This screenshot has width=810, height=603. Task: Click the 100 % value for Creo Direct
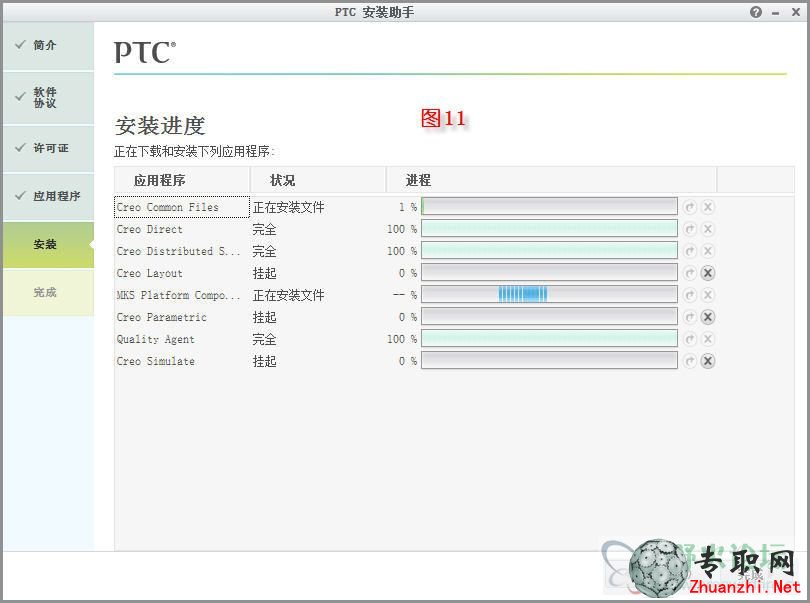pyautogui.click(x=402, y=229)
